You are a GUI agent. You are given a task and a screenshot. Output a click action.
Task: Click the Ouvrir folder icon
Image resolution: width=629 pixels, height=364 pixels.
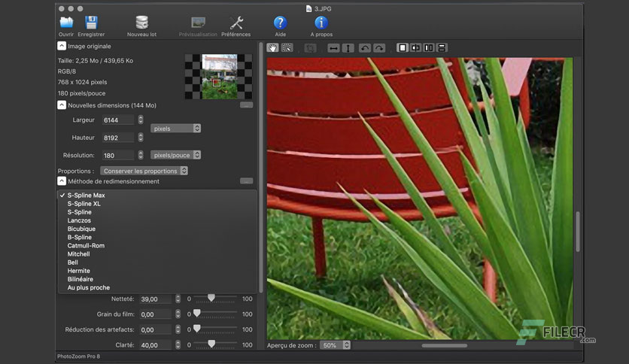(x=66, y=23)
